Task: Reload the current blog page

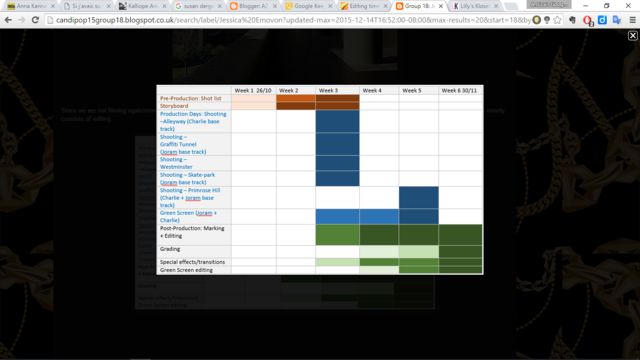Action: click(x=35, y=20)
